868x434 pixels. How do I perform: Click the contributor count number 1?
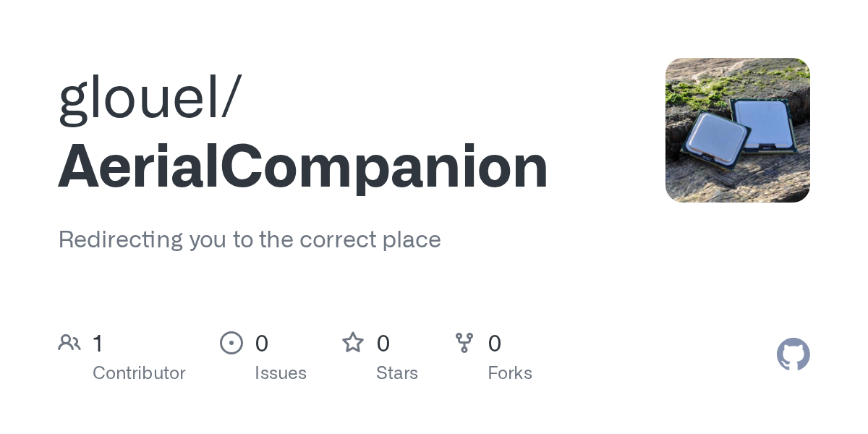(98, 344)
